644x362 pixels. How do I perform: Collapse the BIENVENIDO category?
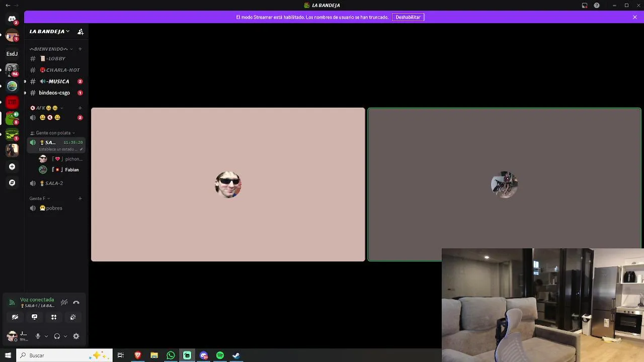click(51, 49)
